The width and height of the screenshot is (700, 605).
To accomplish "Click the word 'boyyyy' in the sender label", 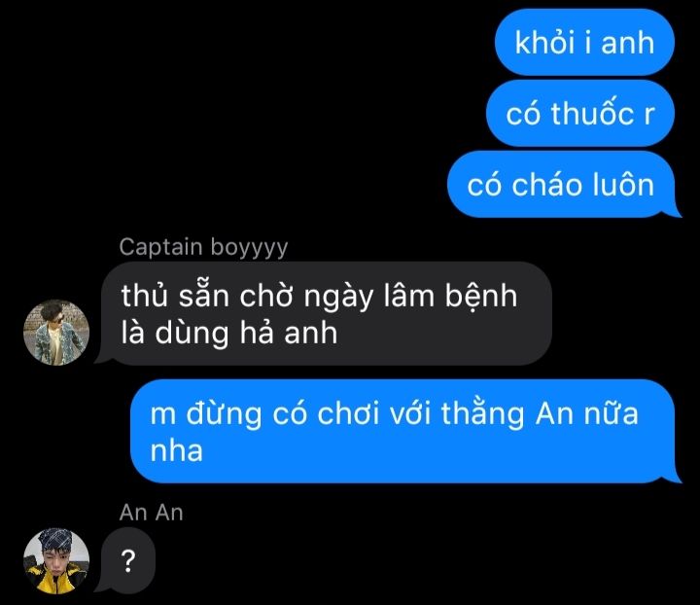I will [249, 248].
